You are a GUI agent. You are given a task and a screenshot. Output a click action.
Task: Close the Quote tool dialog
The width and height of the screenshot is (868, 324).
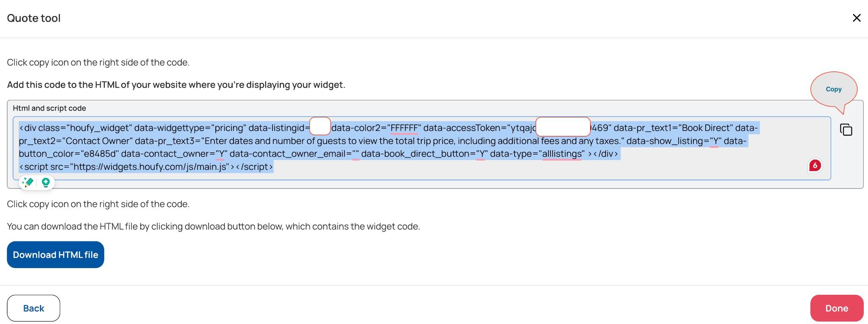[x=857, y=18]
